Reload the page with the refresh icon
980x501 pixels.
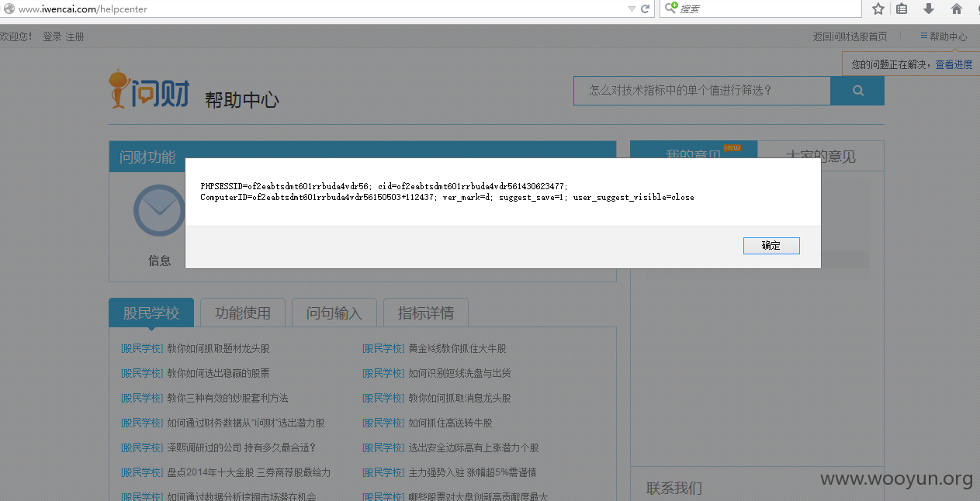click(645, 9)
